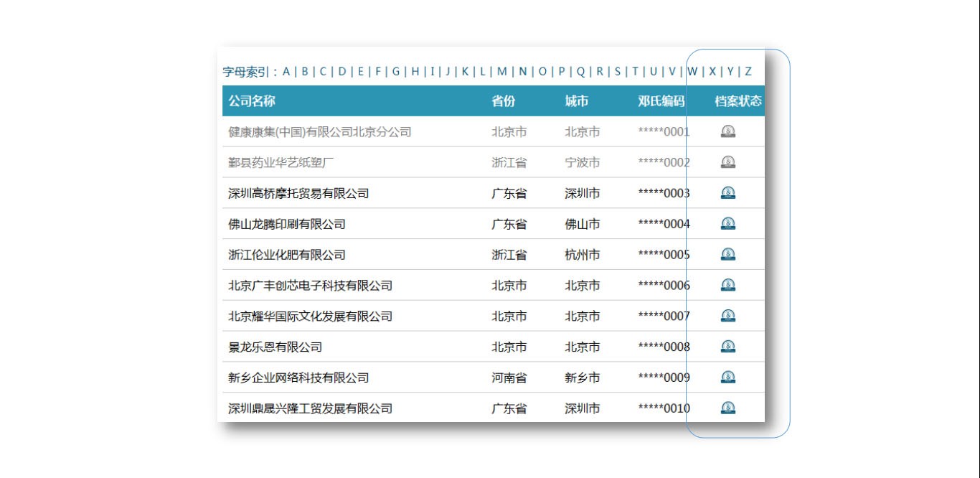Viewport: 980px width, 478px height.
Task: Click company 北京耀华国际文化发展有限公司
Action: coord(311,317)
